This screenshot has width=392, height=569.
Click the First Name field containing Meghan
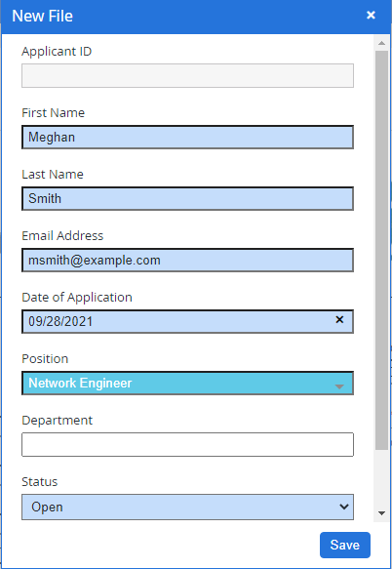pyautogui.click(x=187, y=138)
